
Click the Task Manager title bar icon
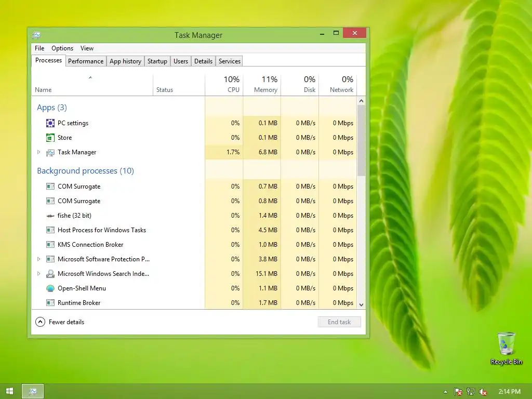[36, 35]
